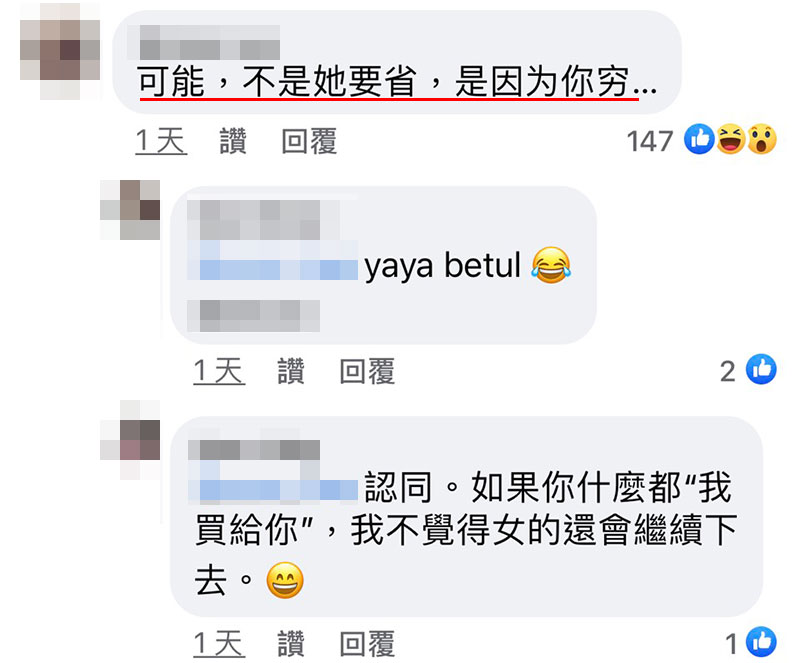Click the laughing haha reaction icon
This screenshot has height=663, width=800.
pyautogui.click(x=731, y=139)
